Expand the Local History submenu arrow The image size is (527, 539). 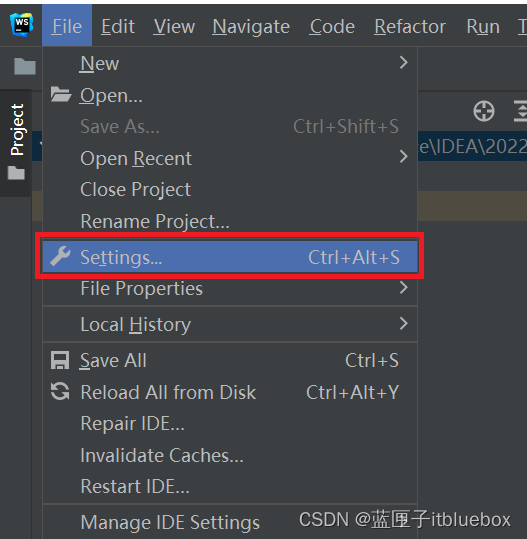[404, 323]
